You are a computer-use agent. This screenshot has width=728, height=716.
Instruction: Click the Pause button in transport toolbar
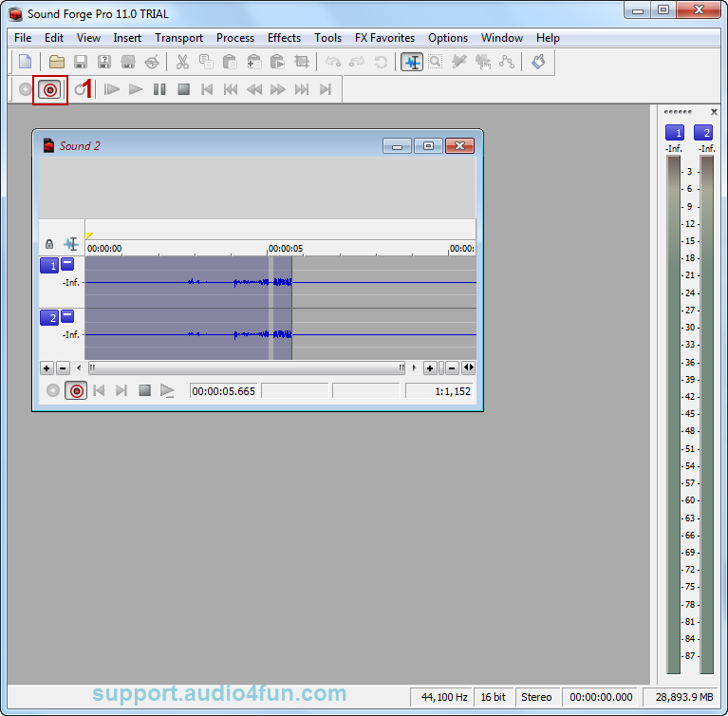pyautogui.click(x=159, y=89)
